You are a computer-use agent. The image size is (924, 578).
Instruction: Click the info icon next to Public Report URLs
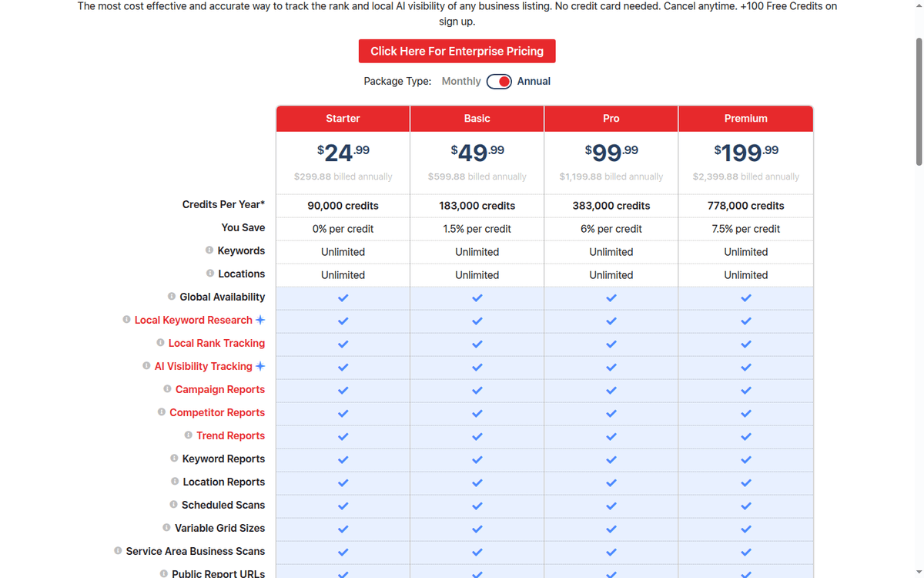[x=164, y=574]
